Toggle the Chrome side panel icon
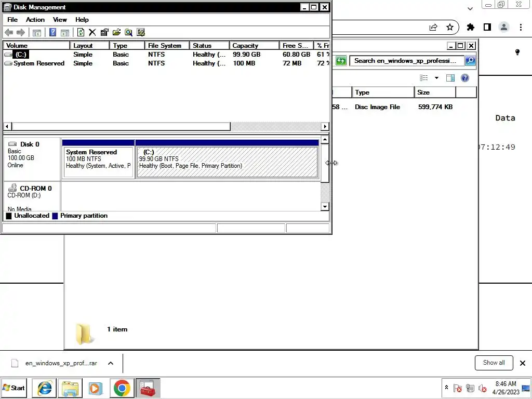This screenshot has width=532, height=399. coord(487,27)
